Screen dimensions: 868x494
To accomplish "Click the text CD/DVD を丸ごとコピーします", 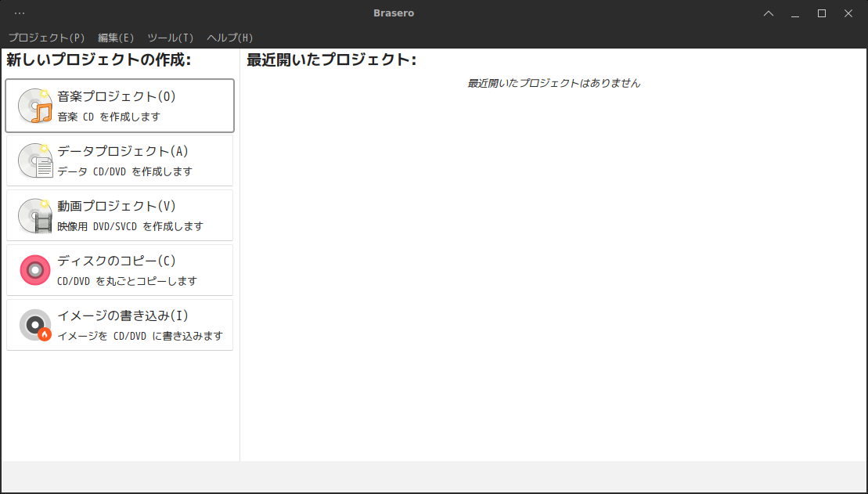I will point(128,281).
